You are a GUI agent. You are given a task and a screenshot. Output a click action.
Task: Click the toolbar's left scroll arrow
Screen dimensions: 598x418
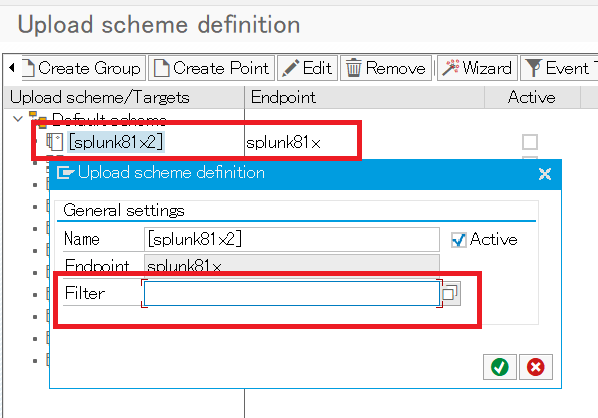coord(12,68)
